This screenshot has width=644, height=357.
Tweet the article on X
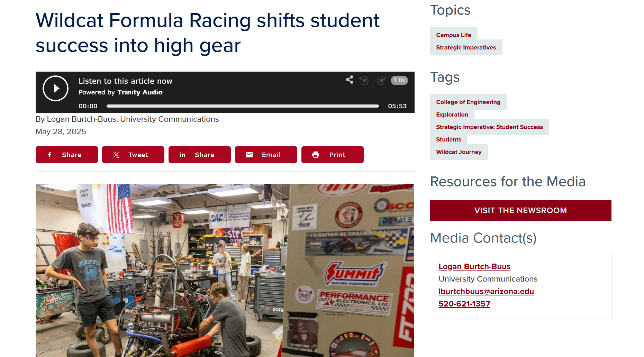[x=133, y=155]
